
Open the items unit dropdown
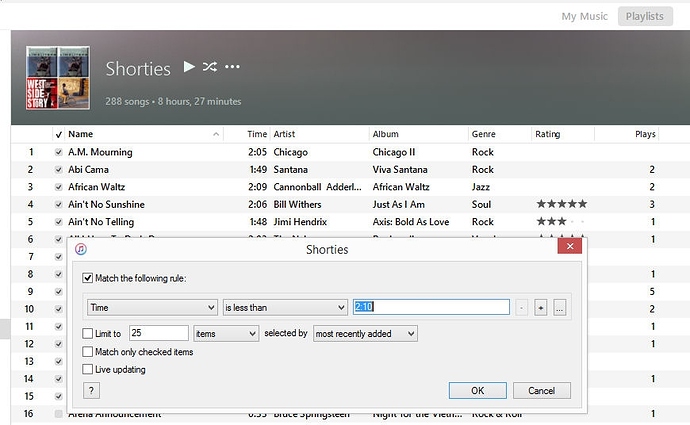click(x=226, y=333)
